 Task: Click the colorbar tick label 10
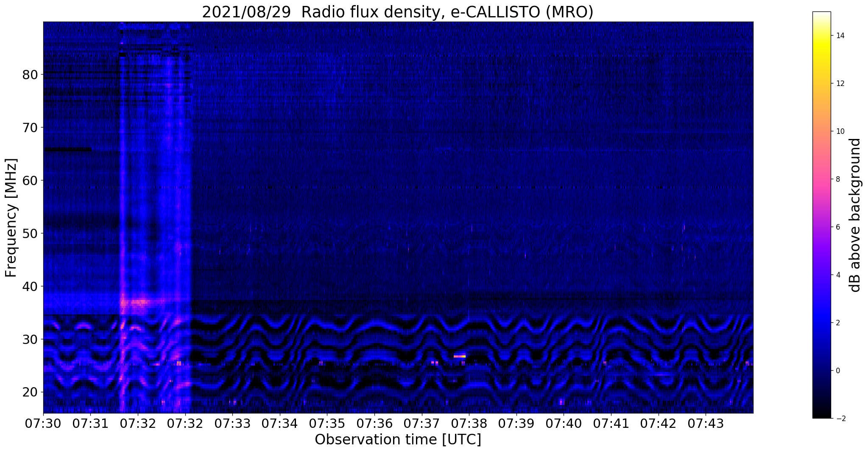840,131
